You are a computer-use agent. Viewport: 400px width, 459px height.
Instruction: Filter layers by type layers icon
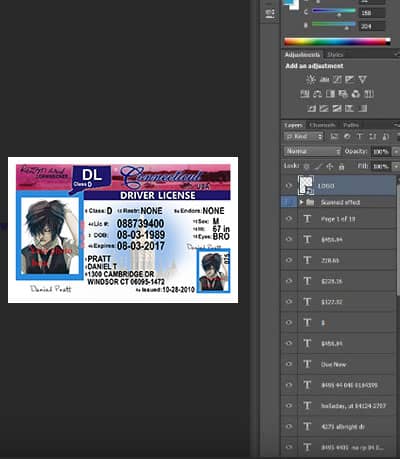pos(360,137)
